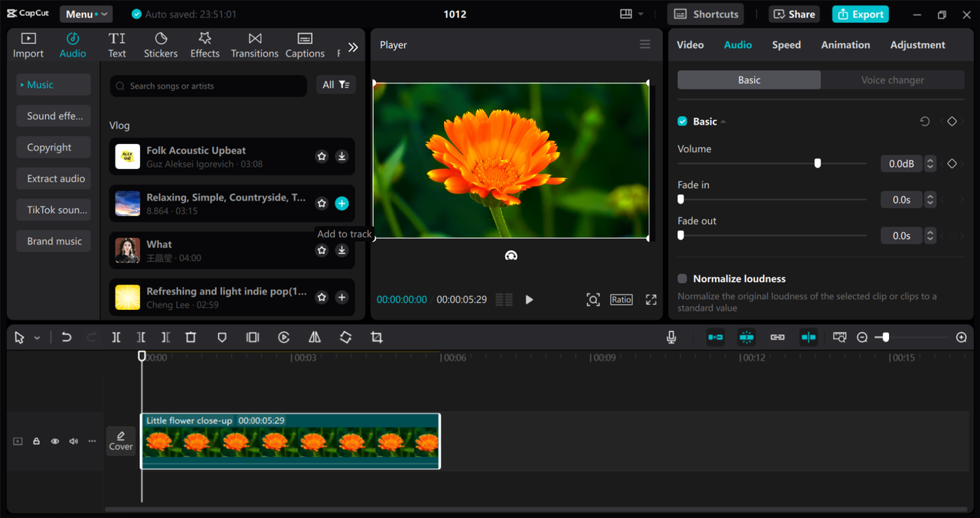Viewport: 980px width, 518px height.
Task: Toggle auto snapping in timeline
Action: (x=746, y=337)
